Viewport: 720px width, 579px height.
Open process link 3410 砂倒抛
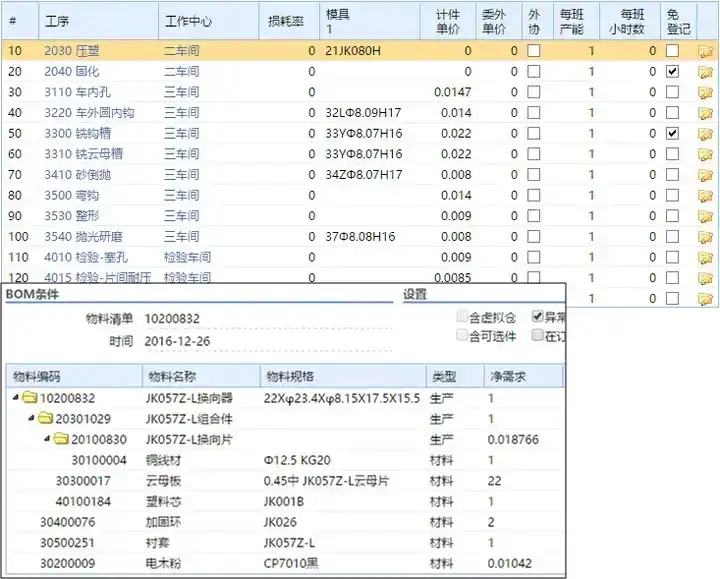[x=78, y=175]
